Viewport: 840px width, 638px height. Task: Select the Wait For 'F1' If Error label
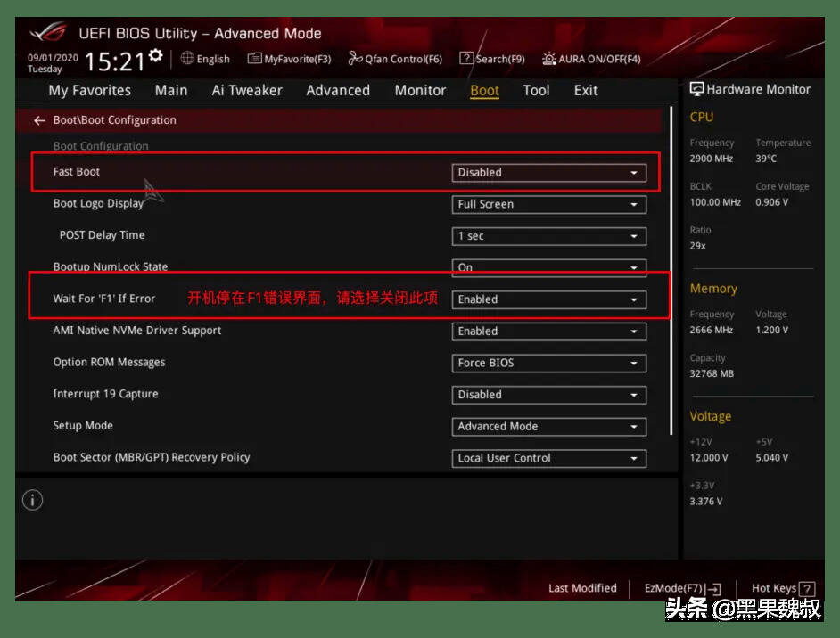104,299
